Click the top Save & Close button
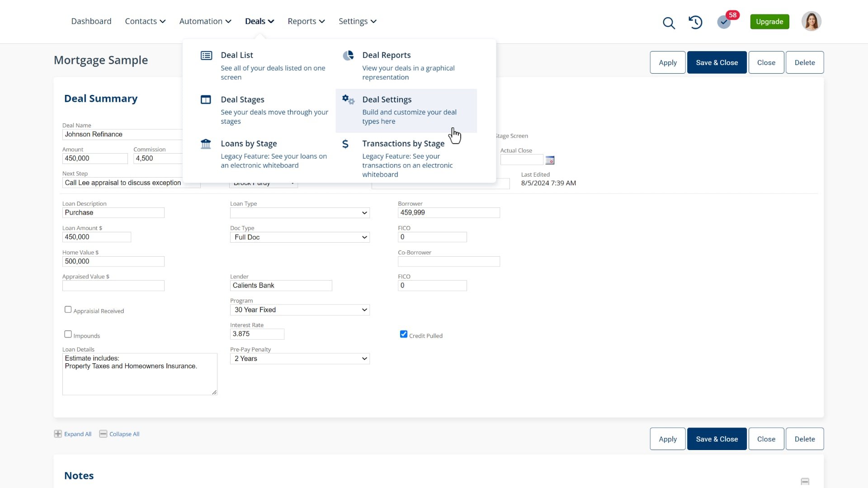 [x=717, y=62]
